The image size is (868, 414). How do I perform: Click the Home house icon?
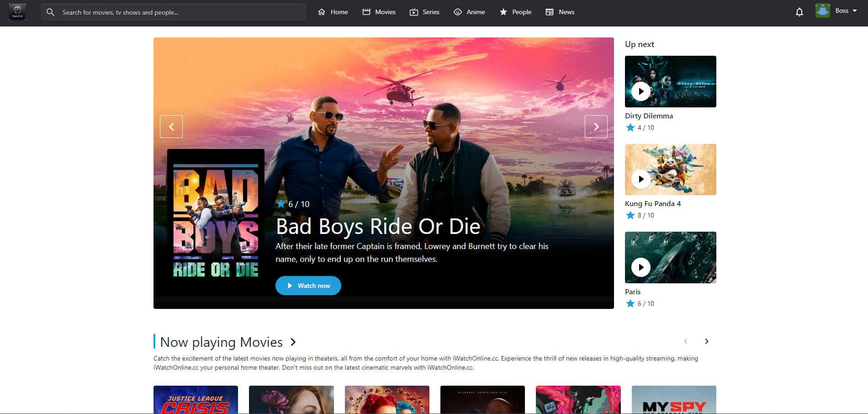tap(322, 12)
